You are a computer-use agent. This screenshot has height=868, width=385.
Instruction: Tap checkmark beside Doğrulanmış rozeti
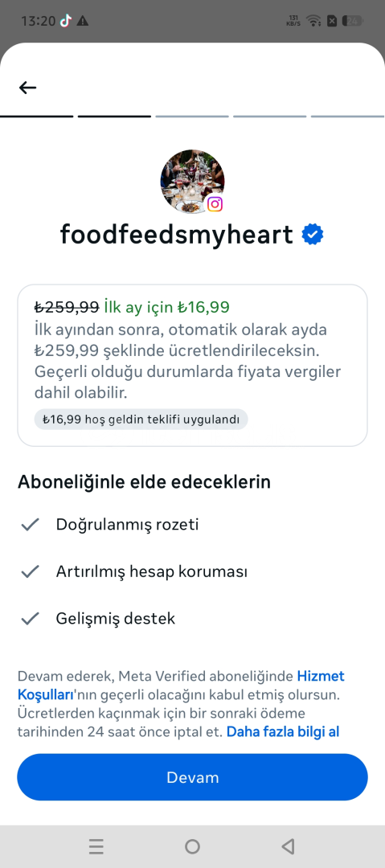pyautogui.click(x=30, y=524)
